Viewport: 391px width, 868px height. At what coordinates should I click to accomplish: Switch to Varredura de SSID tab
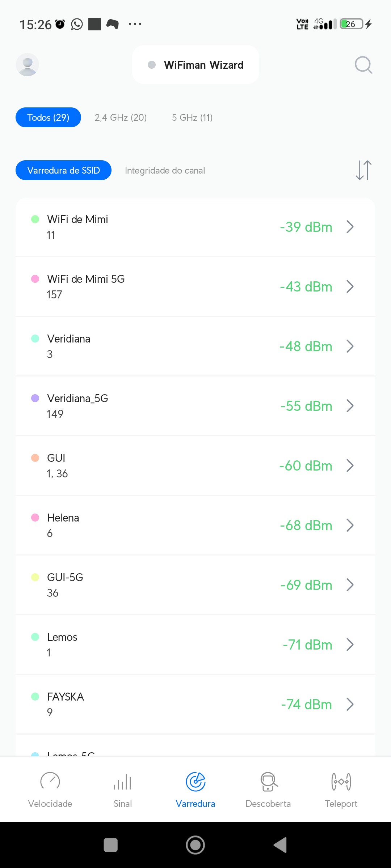(x=63, y=170)
